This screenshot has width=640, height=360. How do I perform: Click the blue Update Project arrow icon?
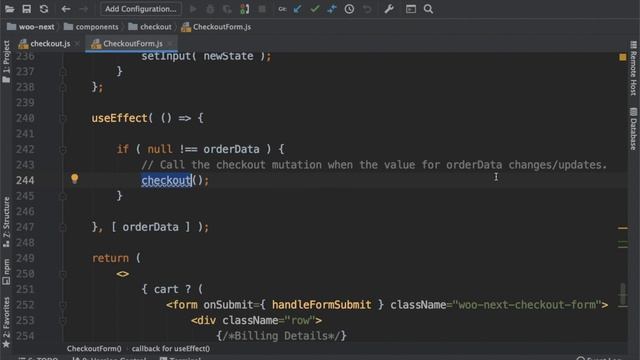tap(298, 9)
